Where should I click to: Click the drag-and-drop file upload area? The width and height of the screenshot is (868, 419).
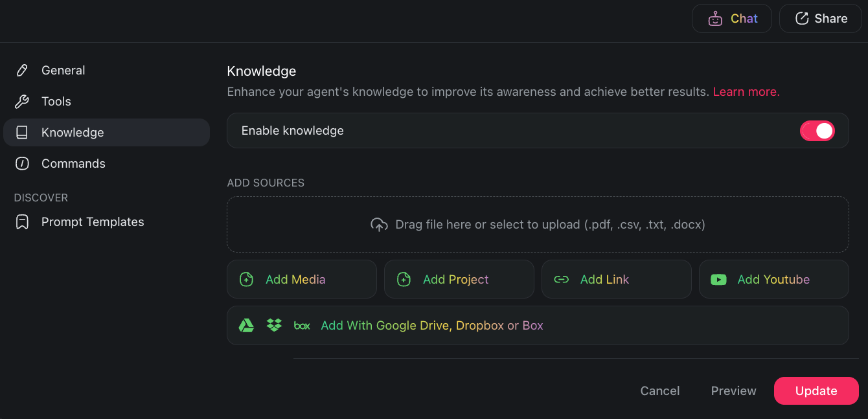[x=538, y=224]
